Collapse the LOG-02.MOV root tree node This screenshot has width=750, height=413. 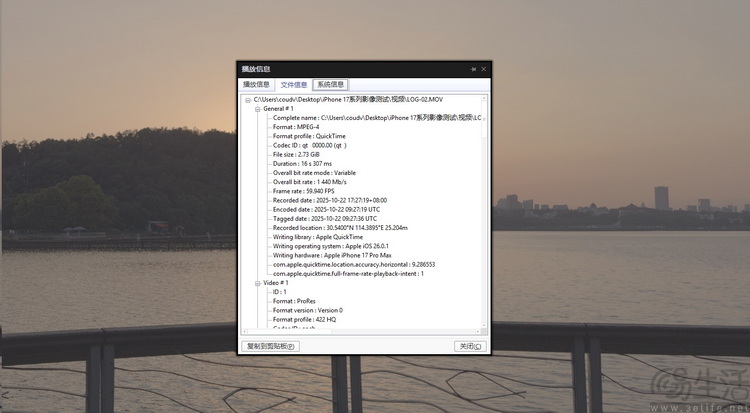coord(248,100)
